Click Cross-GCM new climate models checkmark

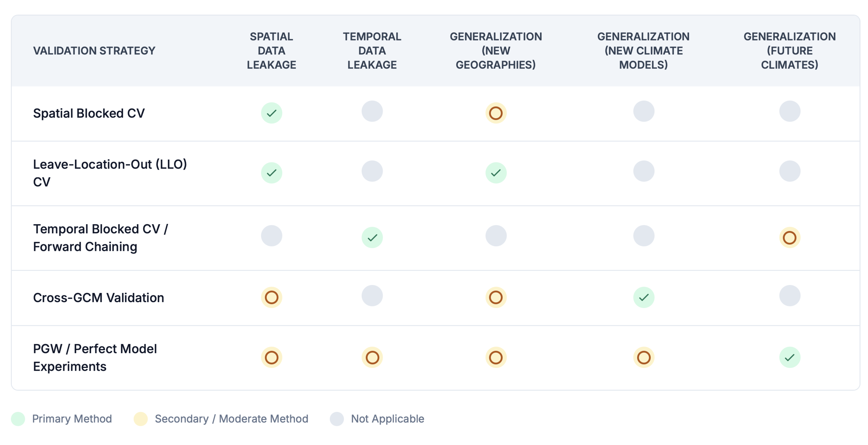[643, 297]
